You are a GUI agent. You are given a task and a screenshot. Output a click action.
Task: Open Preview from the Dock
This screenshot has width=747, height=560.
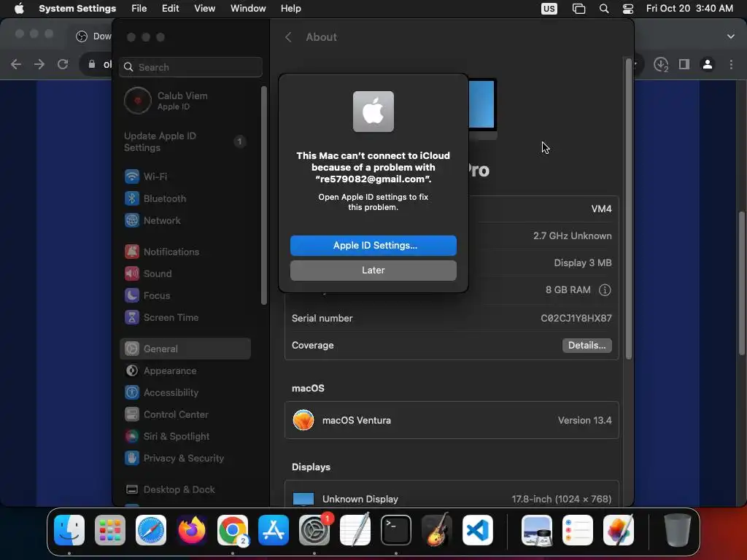click(537, 530)
